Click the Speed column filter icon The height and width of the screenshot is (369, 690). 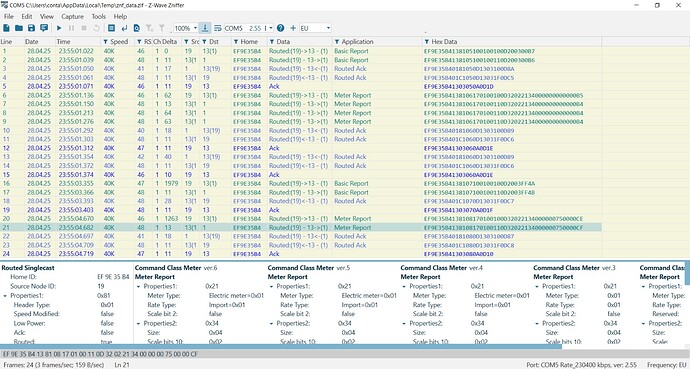pos(105,42)
